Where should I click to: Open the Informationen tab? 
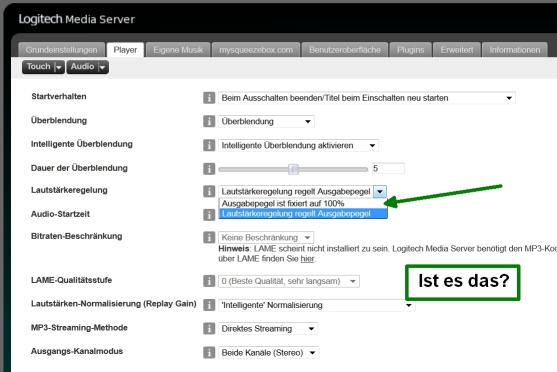pos(515,50)
